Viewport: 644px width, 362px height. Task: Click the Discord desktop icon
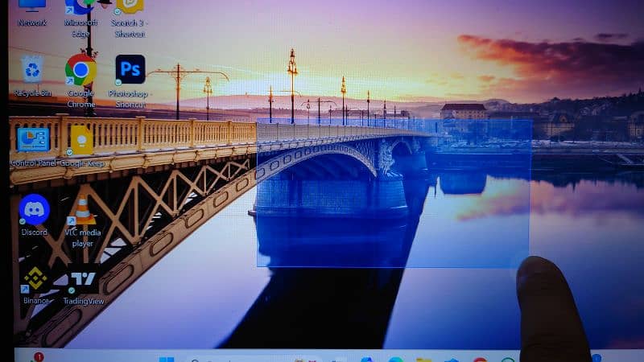pyautogui.click(x=34, y=210)
